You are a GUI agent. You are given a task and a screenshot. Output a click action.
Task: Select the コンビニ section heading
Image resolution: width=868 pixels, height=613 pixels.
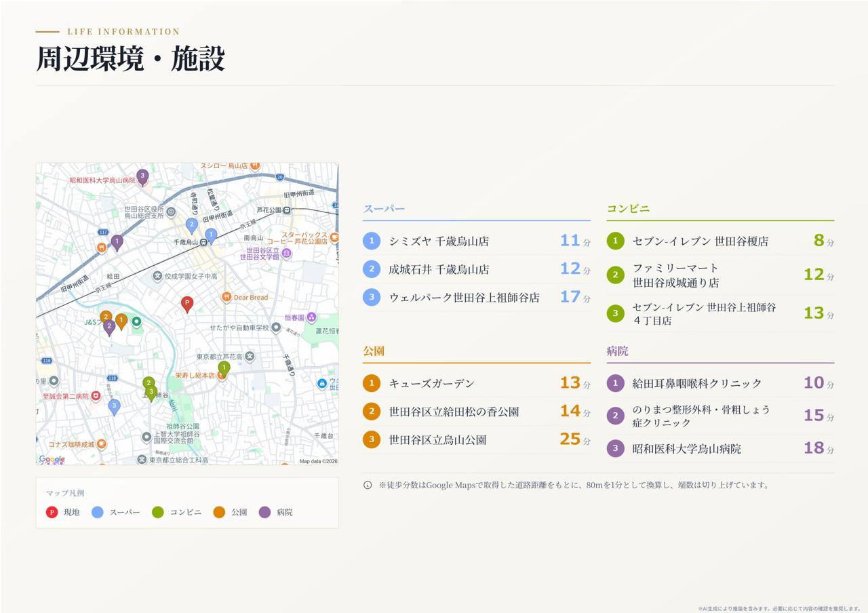click(x=628, y=209)
